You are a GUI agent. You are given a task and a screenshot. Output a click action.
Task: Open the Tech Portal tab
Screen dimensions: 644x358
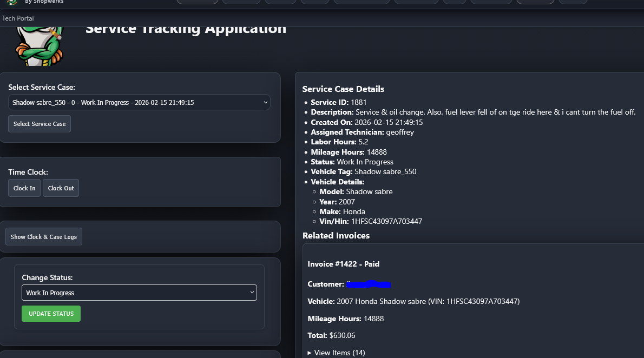pos(18,18)
